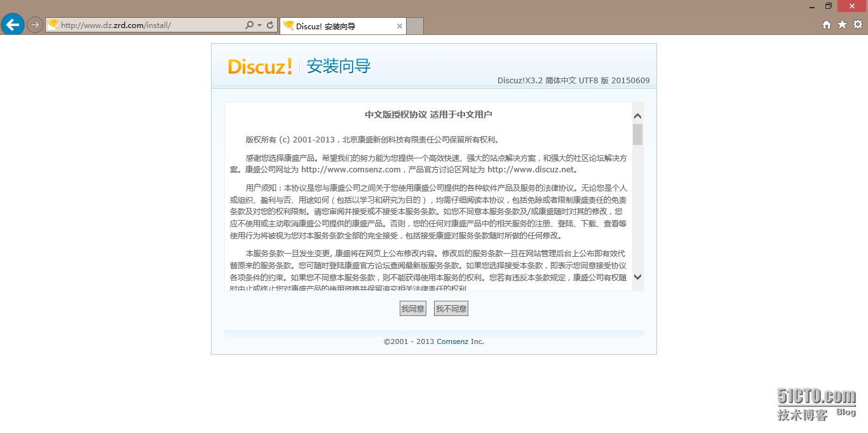Screen dimensions: 868x433
Task: Close the Discuz! 安装向导 tab
Action: click(x=400, y=26)
